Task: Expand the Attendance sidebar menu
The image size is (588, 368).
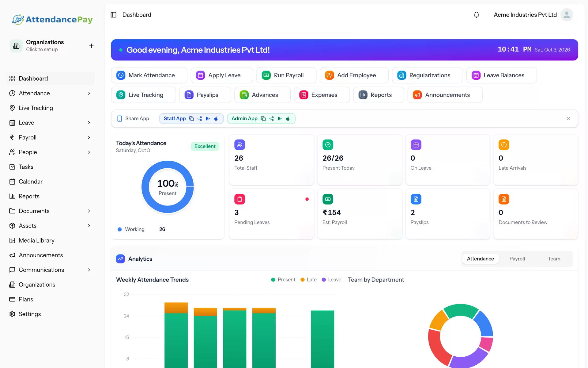Action: [x=51, y=93]
